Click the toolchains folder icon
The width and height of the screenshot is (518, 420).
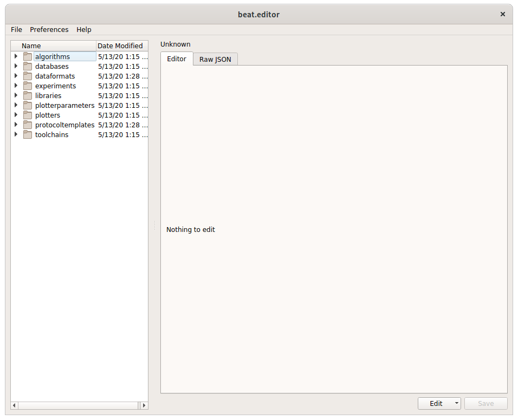coord(28,134)
